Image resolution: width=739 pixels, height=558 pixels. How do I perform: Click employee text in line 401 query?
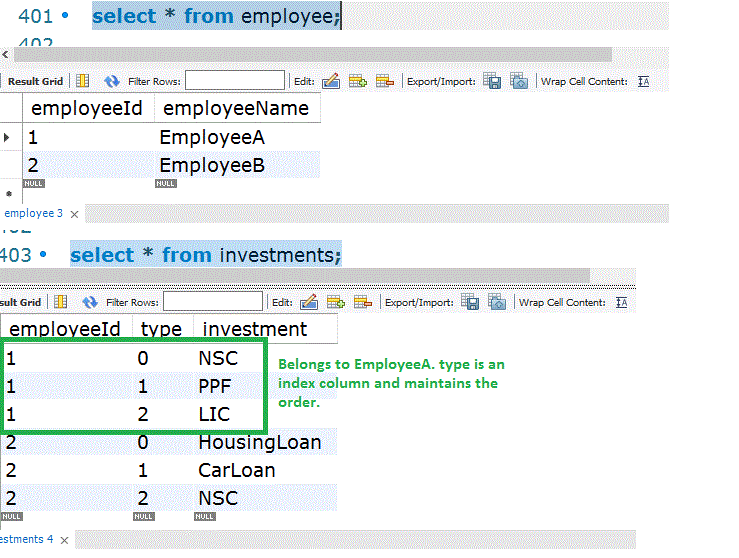coord(289,16)
